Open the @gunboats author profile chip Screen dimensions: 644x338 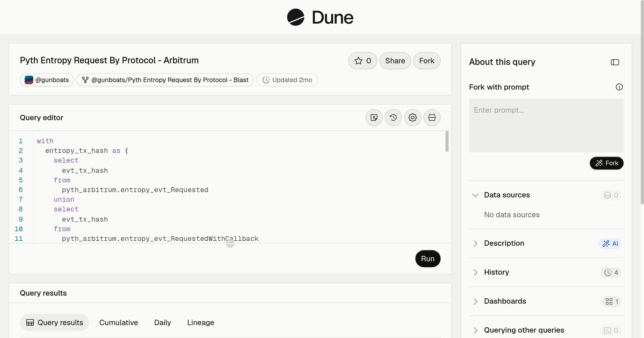point(47,80)
